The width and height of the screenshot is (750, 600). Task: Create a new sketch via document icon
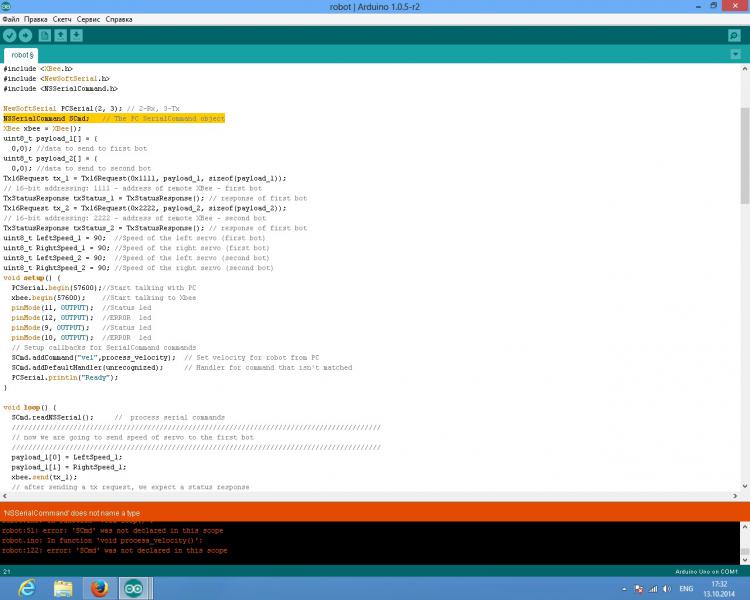pyautogui.click(x=44, y=35)
